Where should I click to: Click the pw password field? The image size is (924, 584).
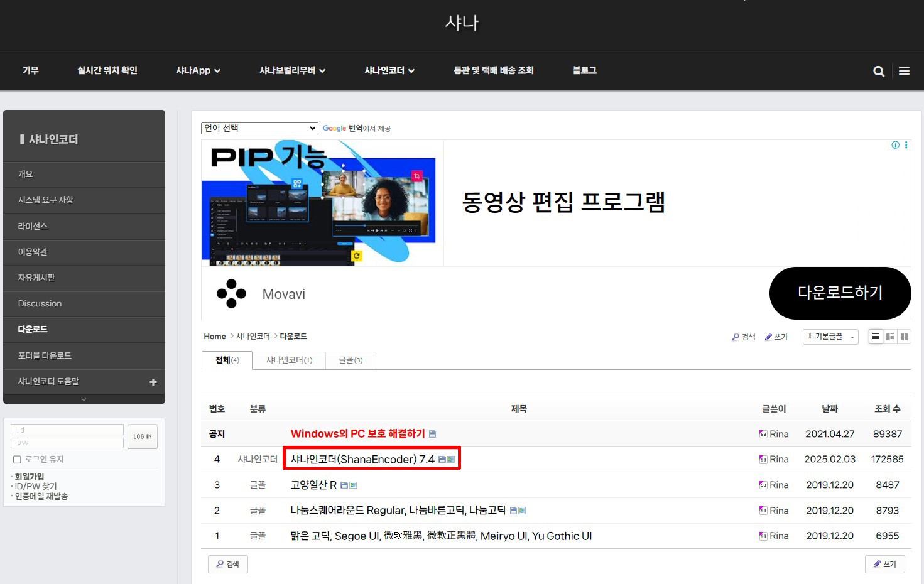click(x=67, y=443)
